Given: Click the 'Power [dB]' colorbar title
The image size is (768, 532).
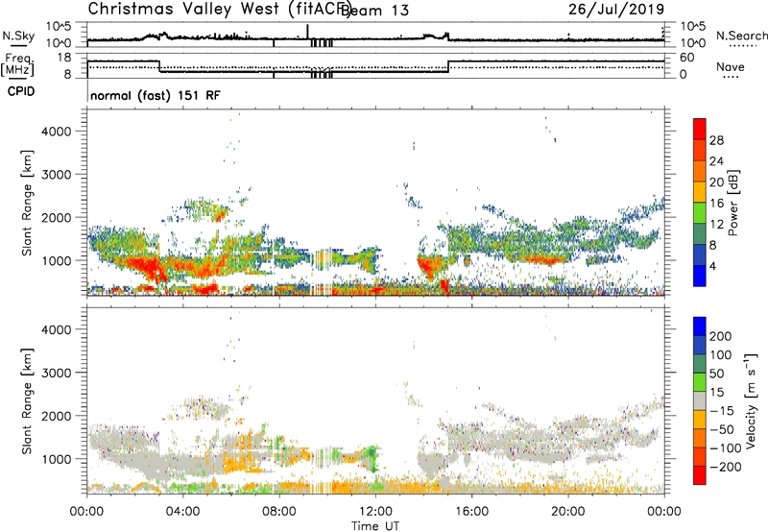Looking at the screenshot, I should [732, 203].
